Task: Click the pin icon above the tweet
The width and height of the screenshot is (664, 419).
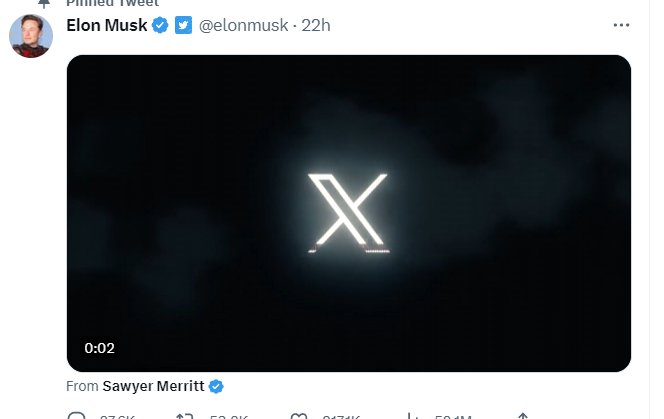Action: tap(43, 4)
